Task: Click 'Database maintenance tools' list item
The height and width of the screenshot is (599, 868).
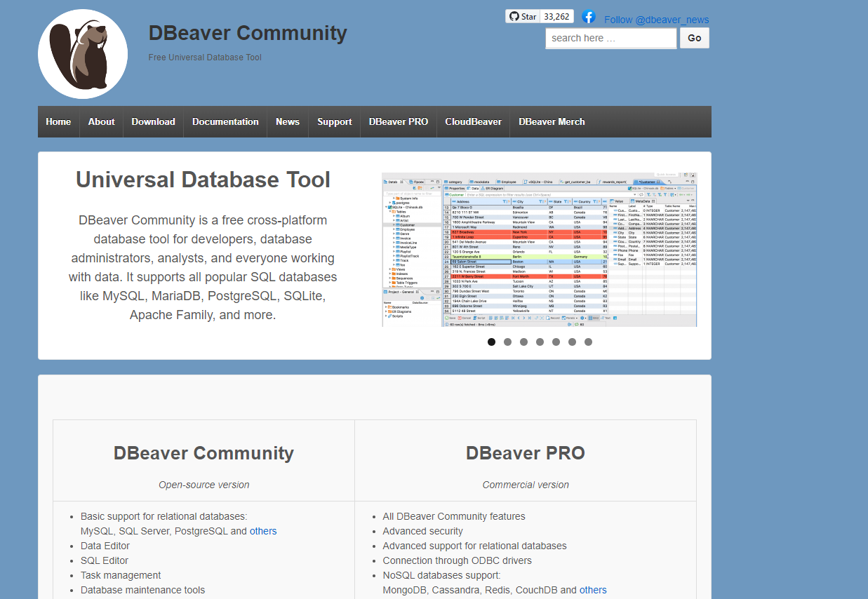Action: point(143,590)
